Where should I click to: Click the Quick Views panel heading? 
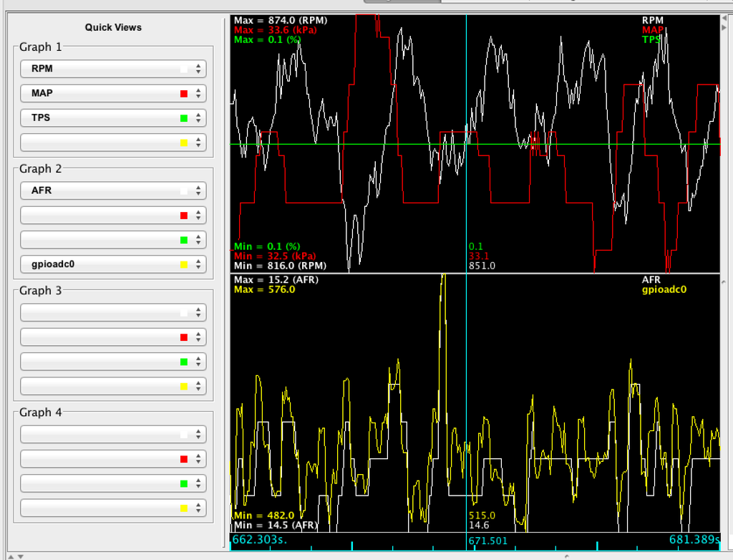click(x=113, y=27)
